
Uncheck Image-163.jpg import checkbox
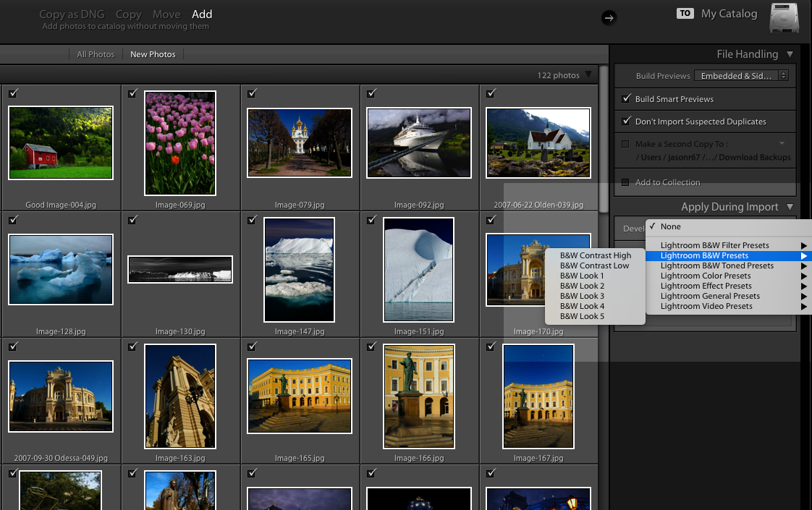pyautogui.click(x=132, y=347)
